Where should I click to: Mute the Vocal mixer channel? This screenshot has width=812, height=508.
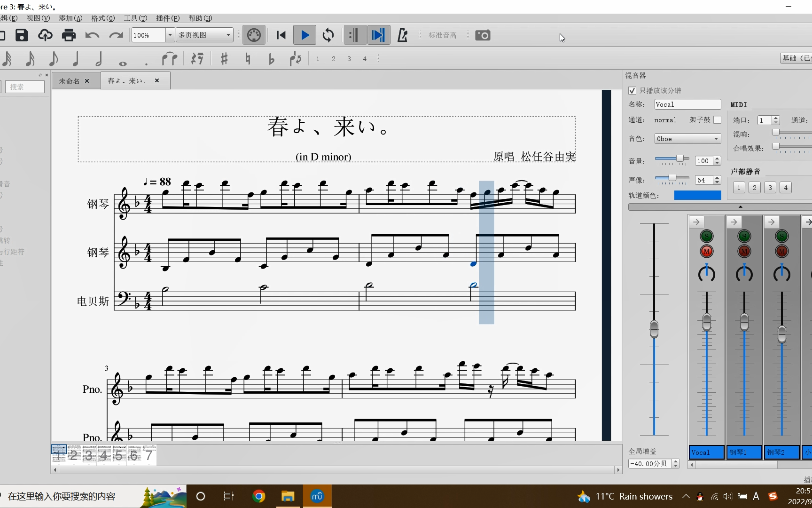coord(706,252)
